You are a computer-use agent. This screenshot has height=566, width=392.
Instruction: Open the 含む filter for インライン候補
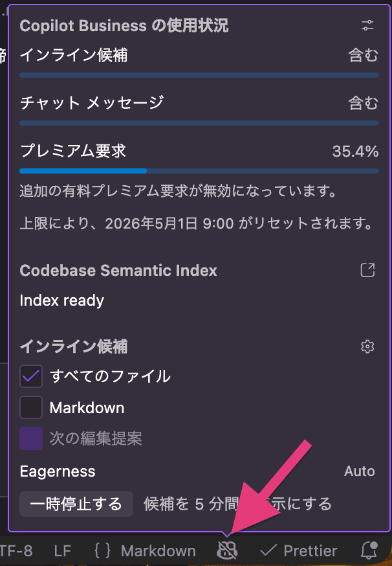(x=363, y=56)
